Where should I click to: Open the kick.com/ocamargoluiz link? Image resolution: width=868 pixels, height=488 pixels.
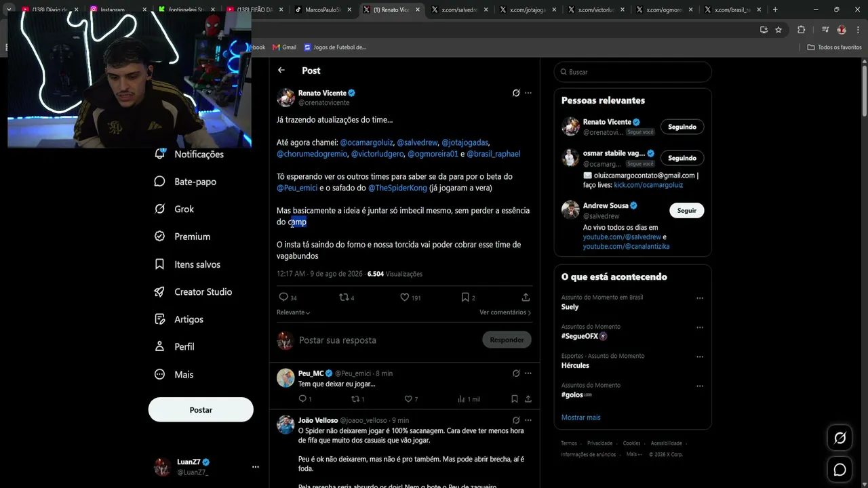(x=648, y=185)
